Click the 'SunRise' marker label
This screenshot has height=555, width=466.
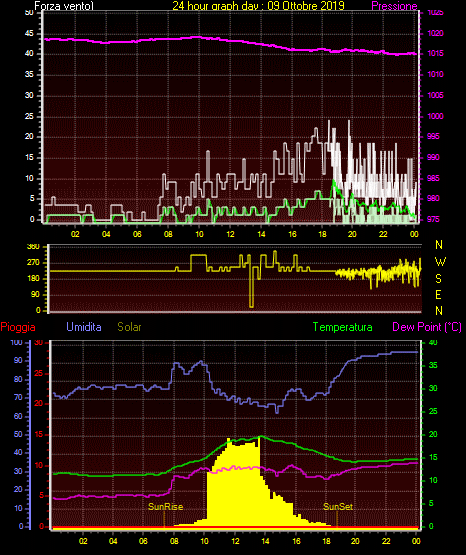click(x=165, y=507)
